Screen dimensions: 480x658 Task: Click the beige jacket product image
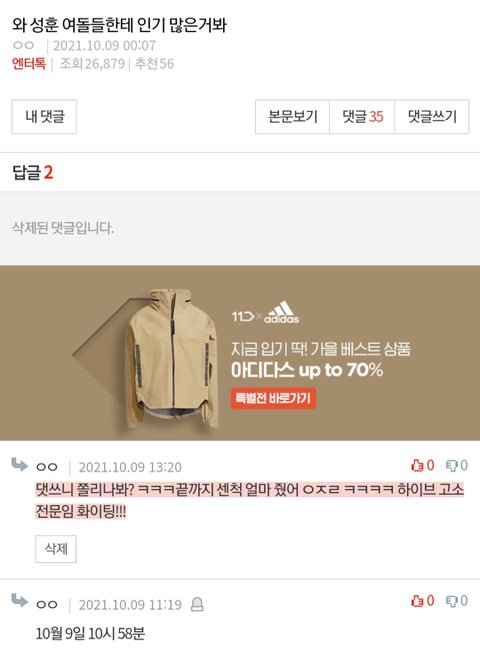(x=172, y=359)
